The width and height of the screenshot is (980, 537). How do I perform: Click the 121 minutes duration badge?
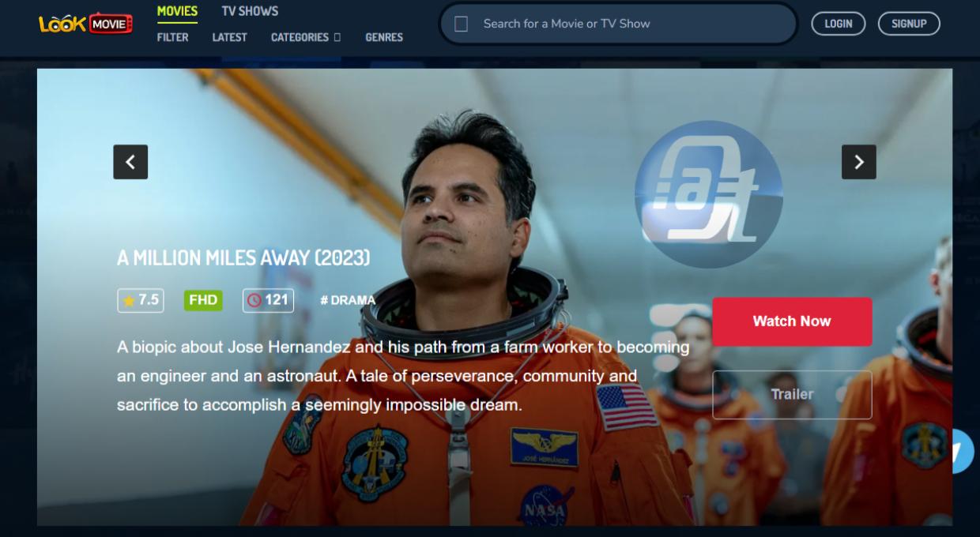(268, 300)
